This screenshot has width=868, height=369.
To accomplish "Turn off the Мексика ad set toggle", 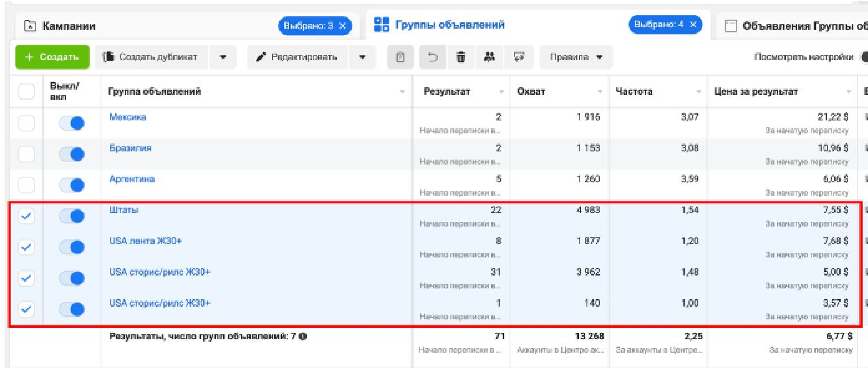I will click(x=72, y=123).
